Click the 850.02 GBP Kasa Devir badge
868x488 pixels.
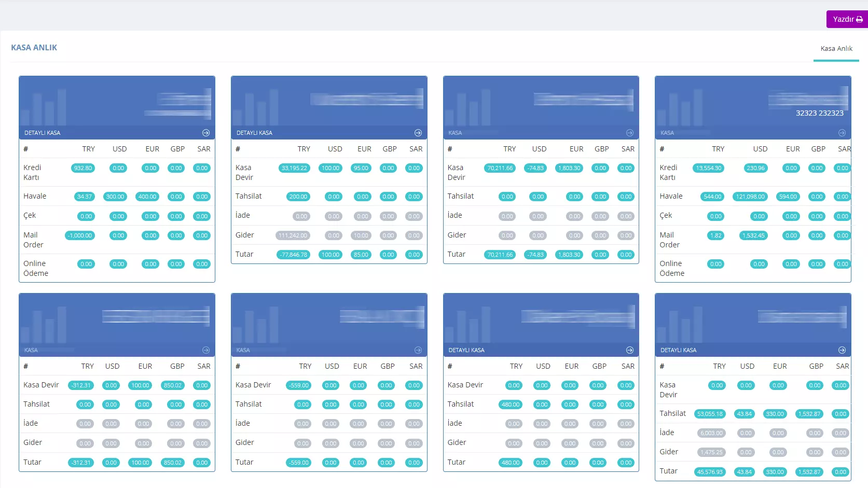pos(173,385)
